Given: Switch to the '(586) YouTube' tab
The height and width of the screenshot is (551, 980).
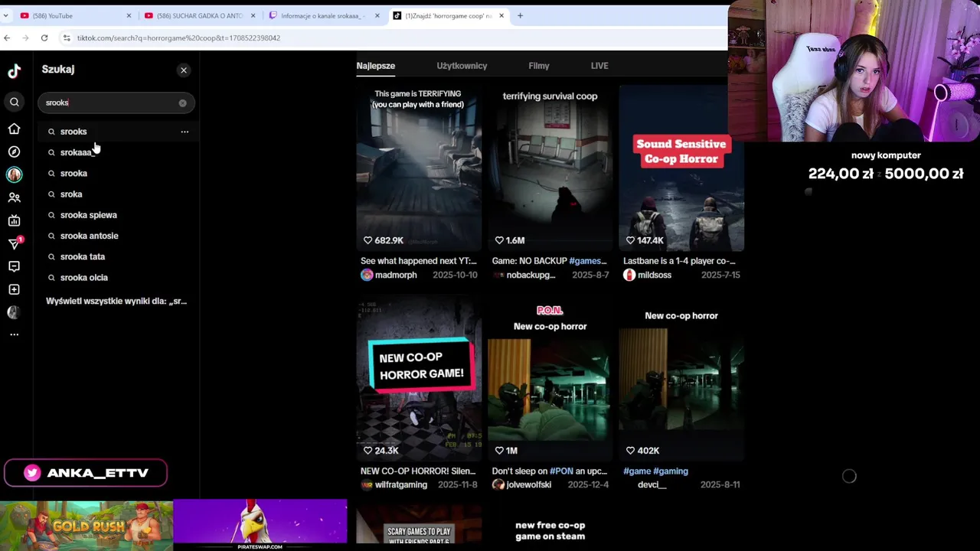Looking at the screenshot, I should 76,15.
